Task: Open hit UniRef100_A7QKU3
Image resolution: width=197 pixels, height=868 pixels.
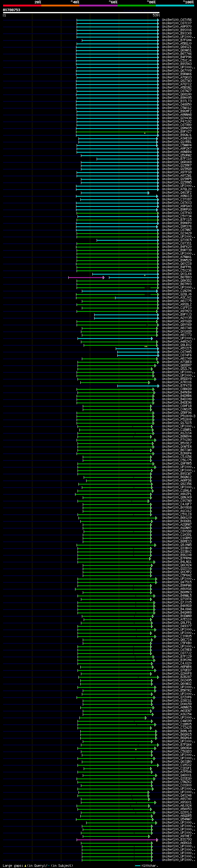Action: coord(176,78)
